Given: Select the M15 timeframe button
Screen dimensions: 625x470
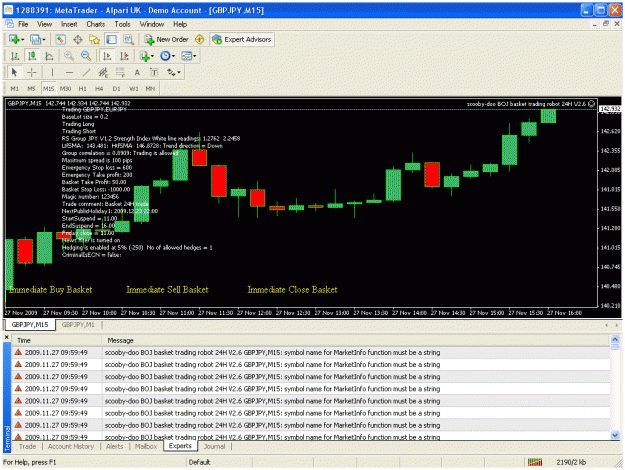Looking at the screenshot, I should tap(48, 88).
